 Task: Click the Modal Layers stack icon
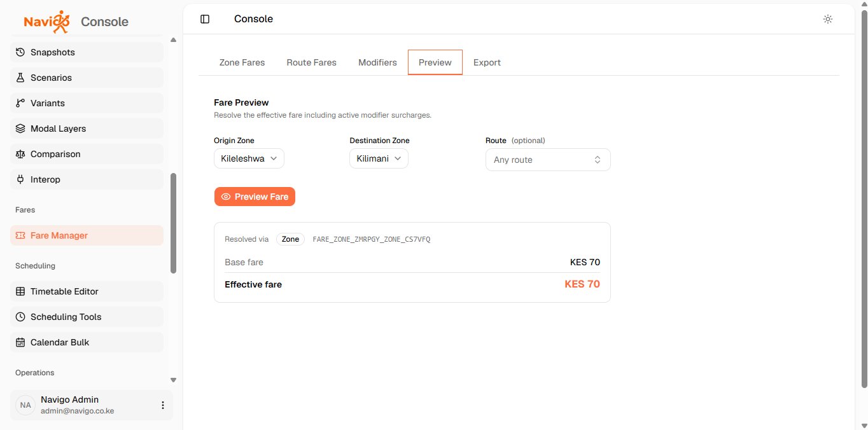point(20,128)
